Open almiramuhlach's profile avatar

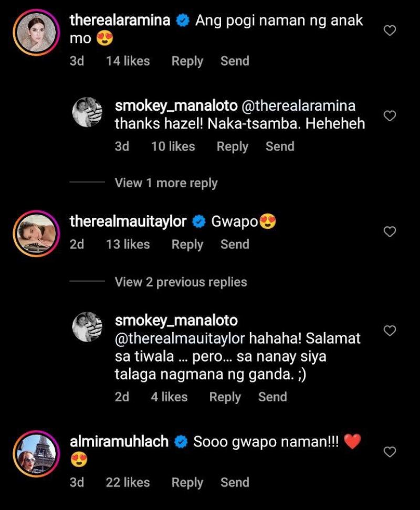click(36, 453)
